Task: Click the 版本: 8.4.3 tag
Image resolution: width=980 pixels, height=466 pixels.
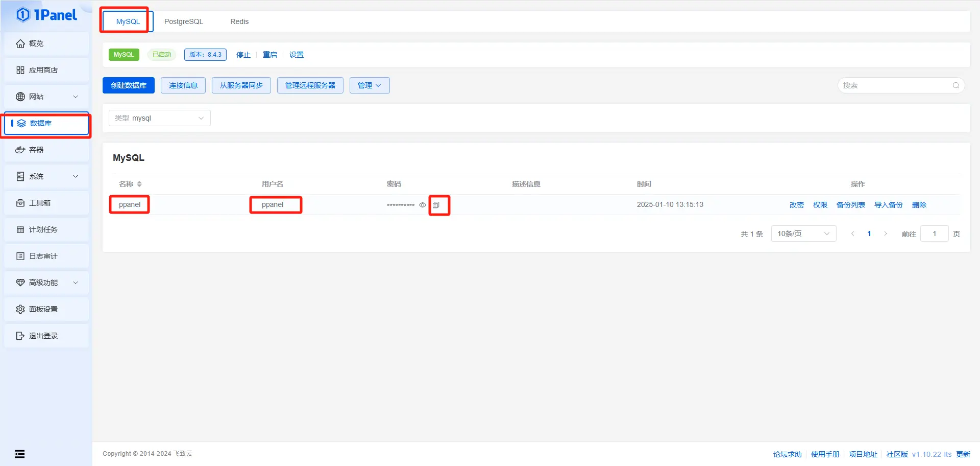Action: tap(205, 55)
